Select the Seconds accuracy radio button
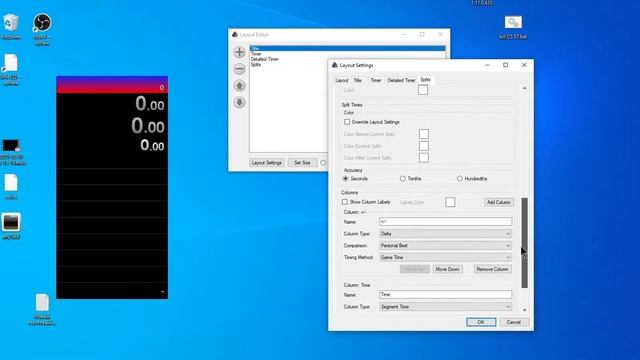Screen dimensions: 640x360 pyautogui.click(x=346, y=179)
